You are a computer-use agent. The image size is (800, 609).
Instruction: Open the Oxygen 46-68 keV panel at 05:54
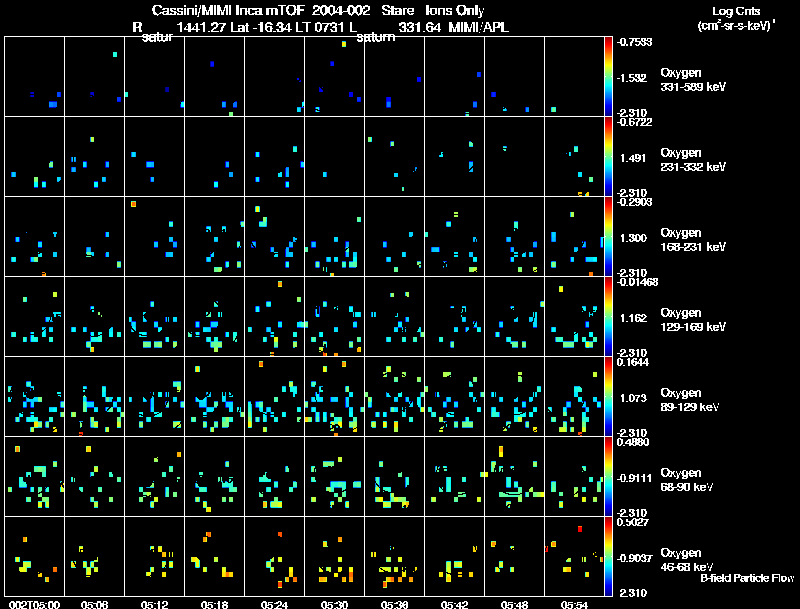coord(574,556)
